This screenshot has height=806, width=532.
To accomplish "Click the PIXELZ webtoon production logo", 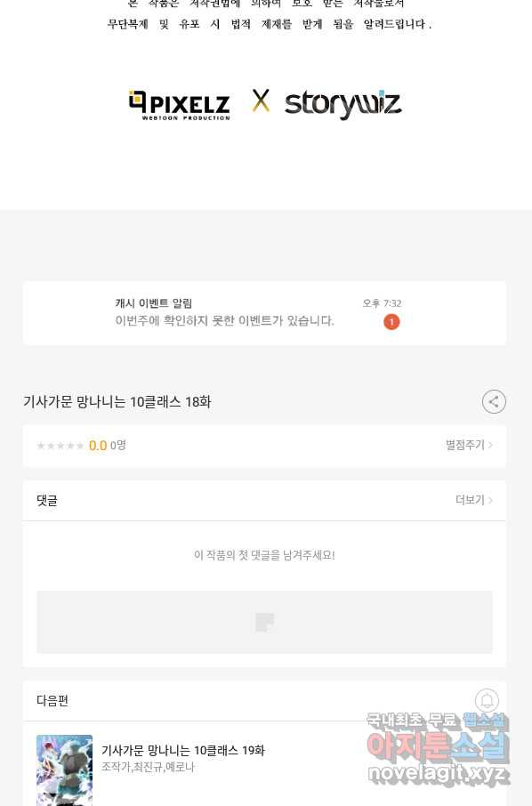I will click(179, 105).
